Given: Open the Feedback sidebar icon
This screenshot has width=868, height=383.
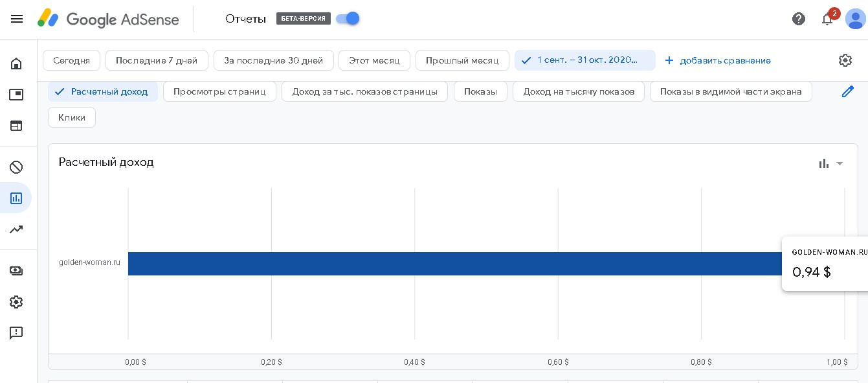Looking at the screenshot, I should tap(16, 332).
